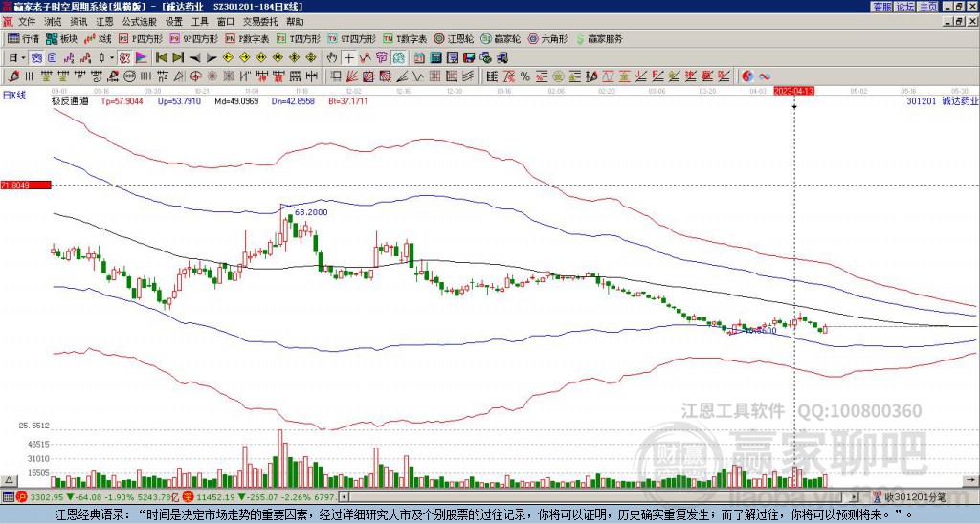
Task: Open the 设置 menu
Action: click(174, 22)
